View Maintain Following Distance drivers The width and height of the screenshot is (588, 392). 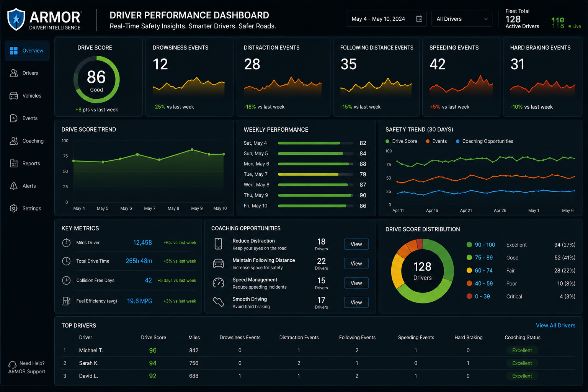click(356, 264)
